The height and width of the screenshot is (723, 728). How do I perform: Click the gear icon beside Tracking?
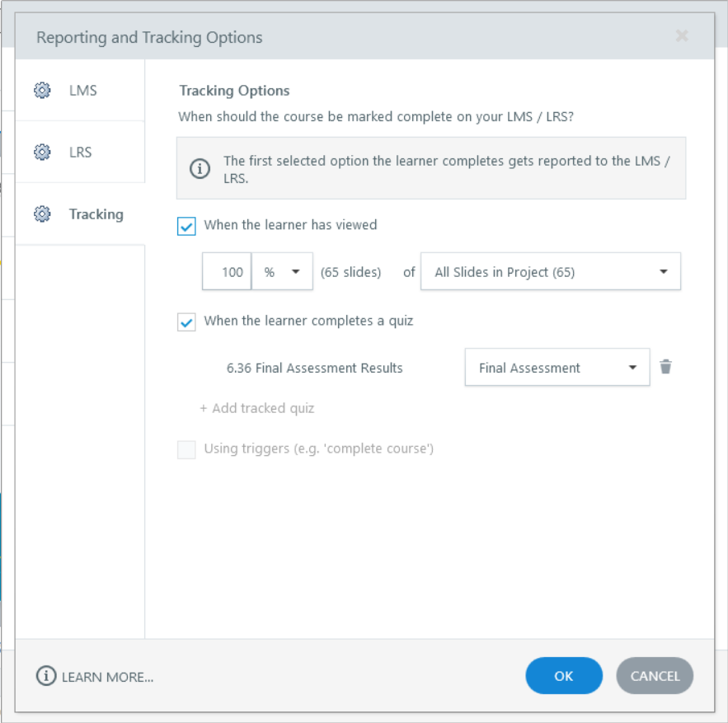(x=42, y=214)
